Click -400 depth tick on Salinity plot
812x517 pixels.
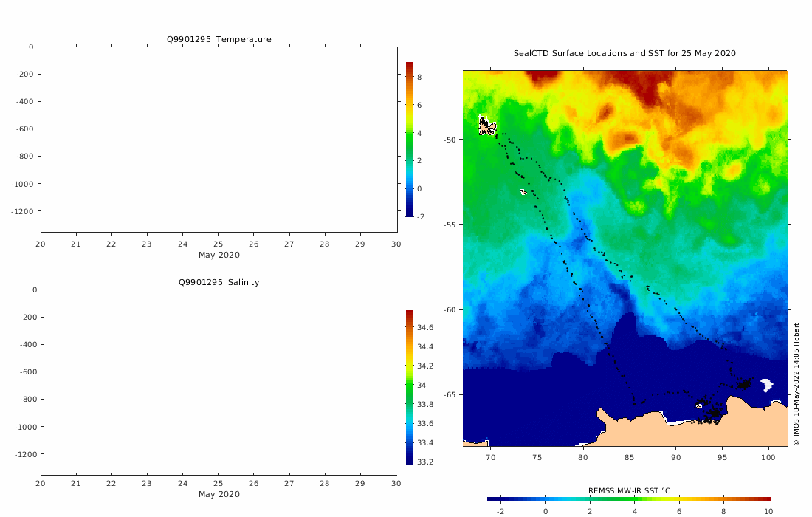point(28,344)
